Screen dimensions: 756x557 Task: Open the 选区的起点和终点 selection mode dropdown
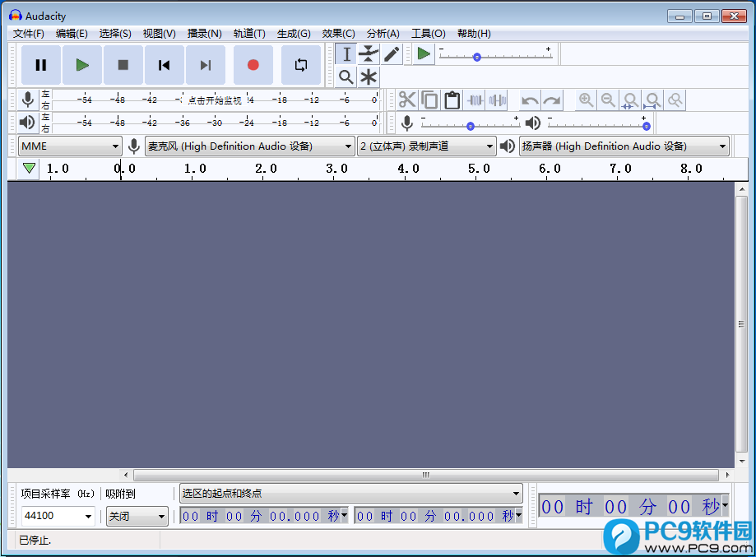(351, 494)
